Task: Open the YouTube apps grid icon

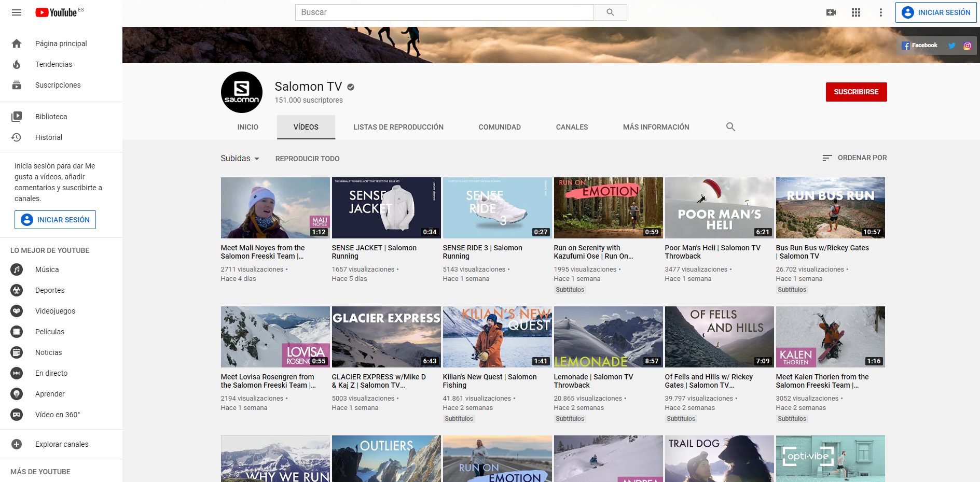Action: 856,12
